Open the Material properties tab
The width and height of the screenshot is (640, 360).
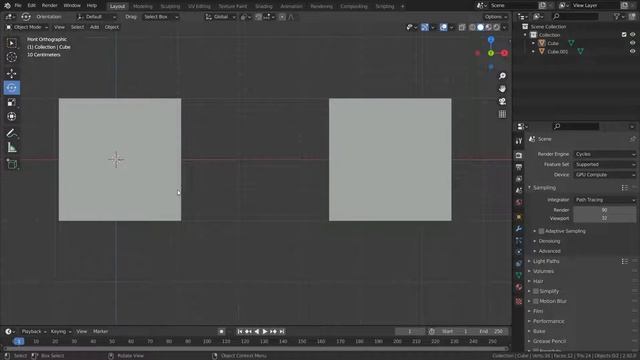[519, 287]
